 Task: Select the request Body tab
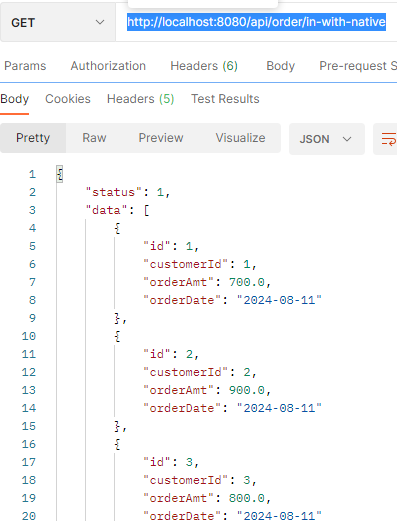(x=281, y=66)
